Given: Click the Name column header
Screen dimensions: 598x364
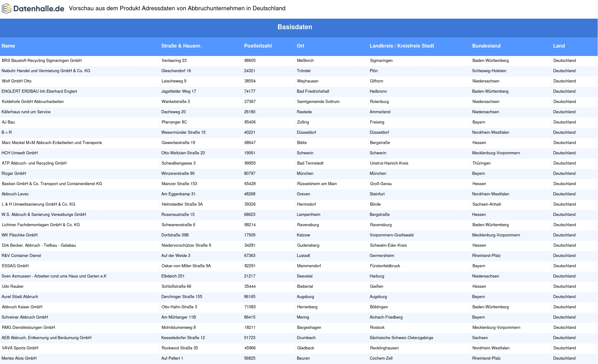Looking at the screenshot, I should [8, 46].
